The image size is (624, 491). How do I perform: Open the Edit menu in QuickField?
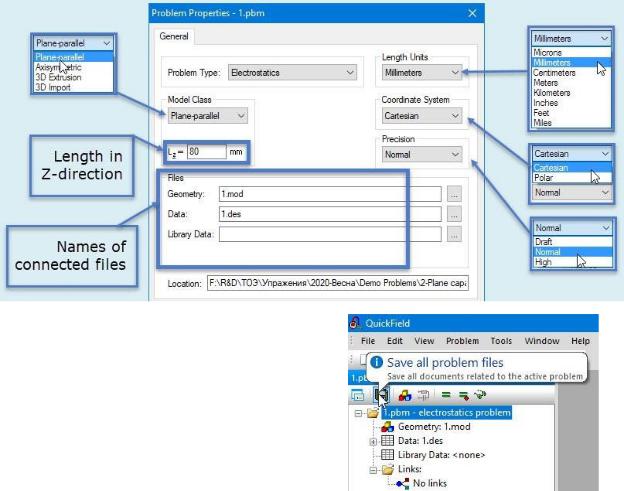click(395, 341)
